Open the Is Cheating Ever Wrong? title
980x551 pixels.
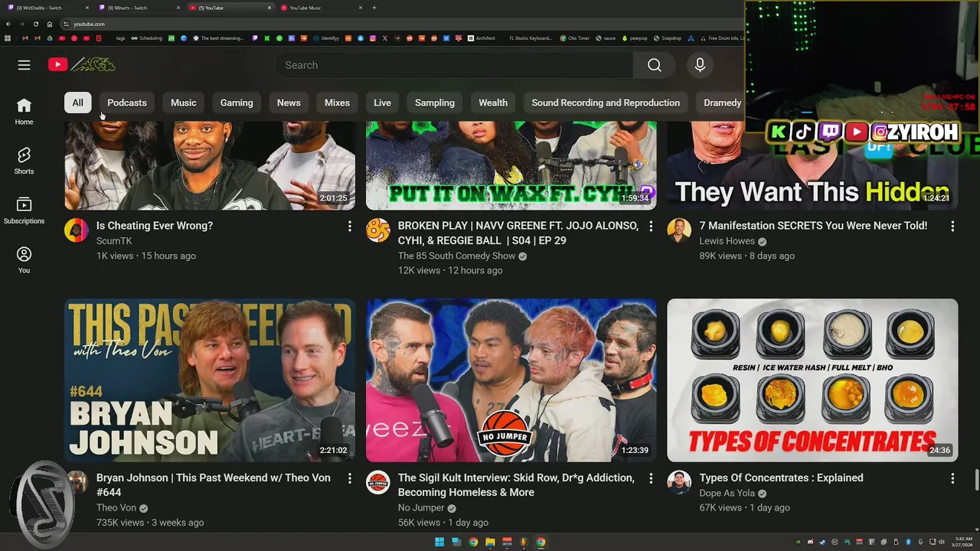pyautogui.click(x=155, y=226)
